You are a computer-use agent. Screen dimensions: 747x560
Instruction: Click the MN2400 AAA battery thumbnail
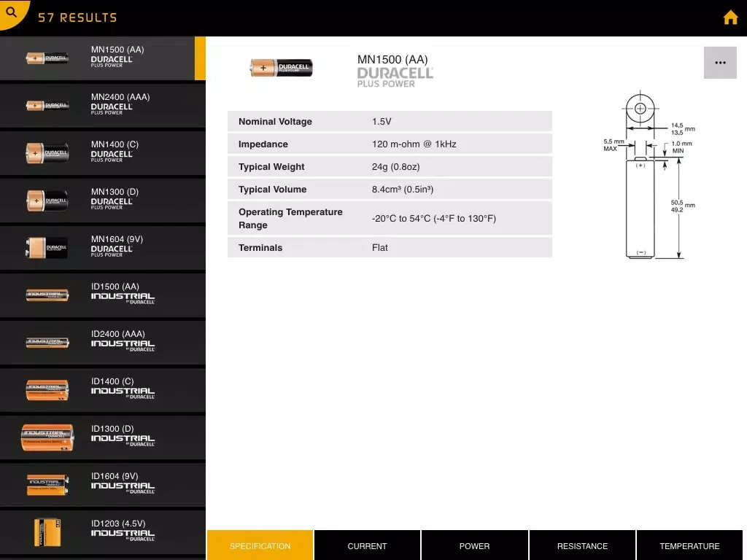pyautogui.click(x=47, y=105)
